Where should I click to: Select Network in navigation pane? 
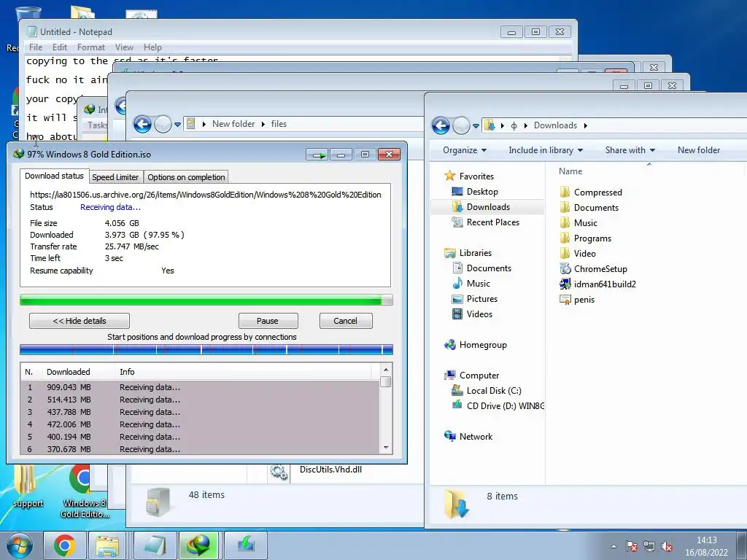click(476, 437)
